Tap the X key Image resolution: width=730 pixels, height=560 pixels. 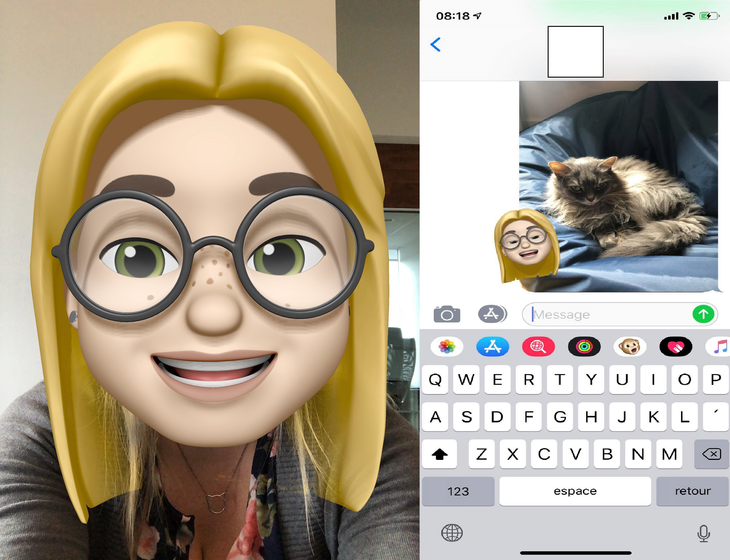point(513,454)
